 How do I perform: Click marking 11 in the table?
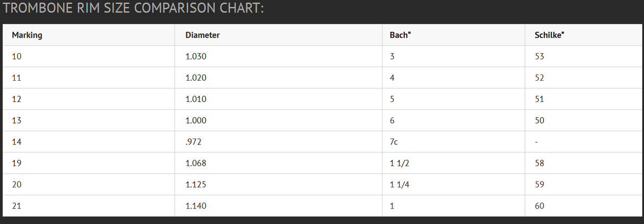[x=16, y=77]
